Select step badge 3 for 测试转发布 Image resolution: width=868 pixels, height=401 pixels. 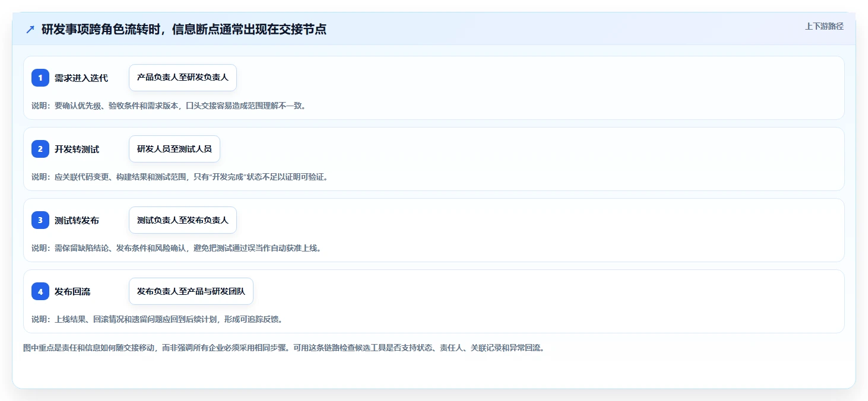[40, 220]
